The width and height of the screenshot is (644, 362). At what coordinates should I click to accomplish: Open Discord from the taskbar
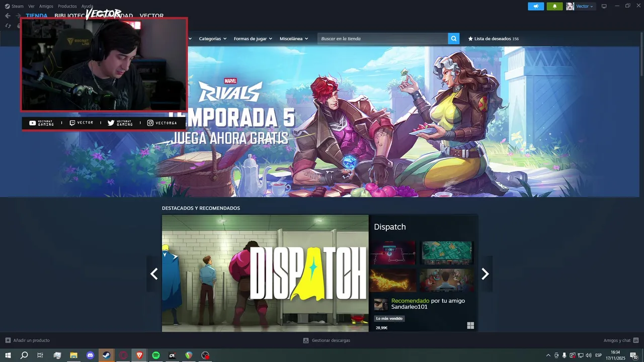(x=90, y=355)
